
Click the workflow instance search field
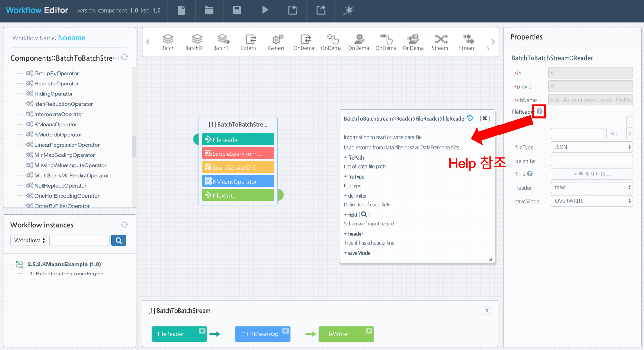click(79, 240)
